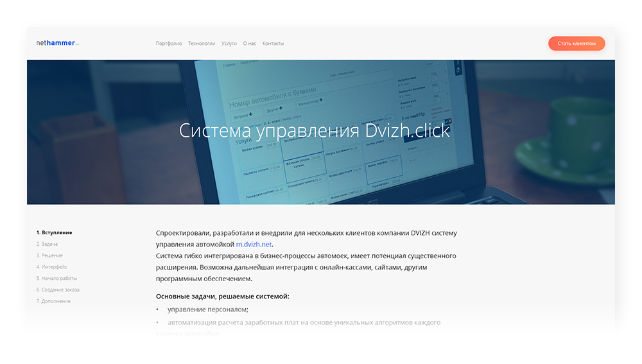Follow the m.dvizh.net link
The width and height of the screenshot is (642, 364).
tap(254, 245)
